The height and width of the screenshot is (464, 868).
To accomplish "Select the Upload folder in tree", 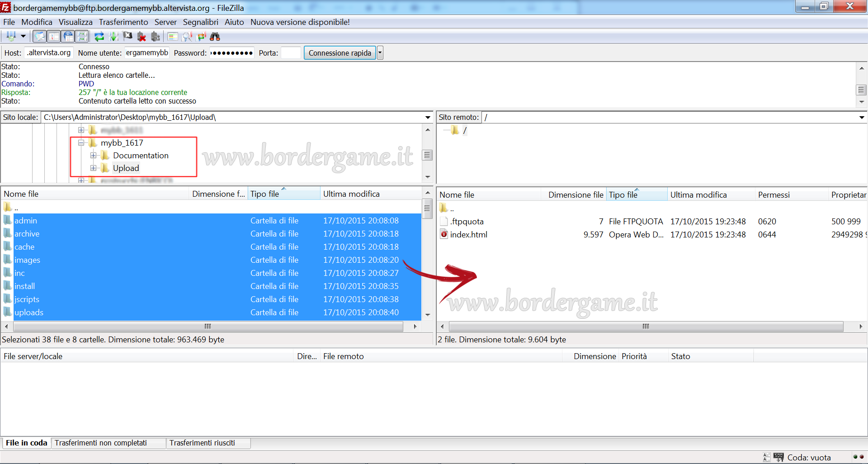I will 126,168.
